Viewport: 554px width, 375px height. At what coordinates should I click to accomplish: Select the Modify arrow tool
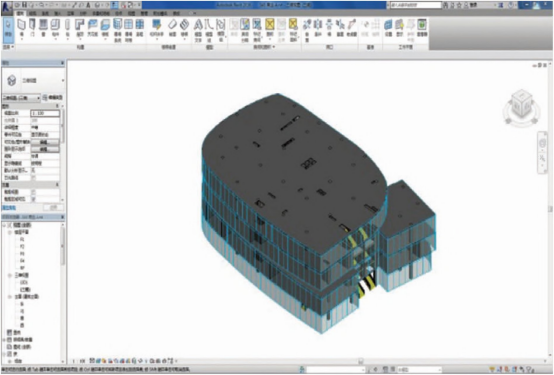click(8, 30)
